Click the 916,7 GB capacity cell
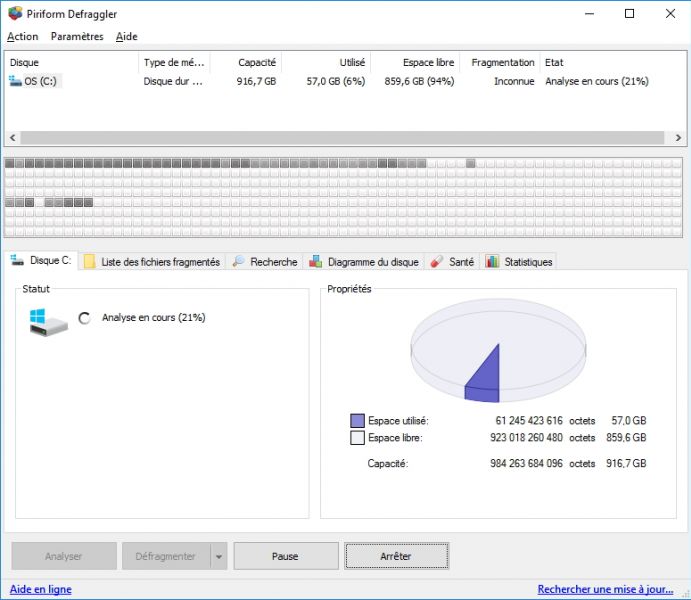The image size is (691, 600). click(256, 81)
